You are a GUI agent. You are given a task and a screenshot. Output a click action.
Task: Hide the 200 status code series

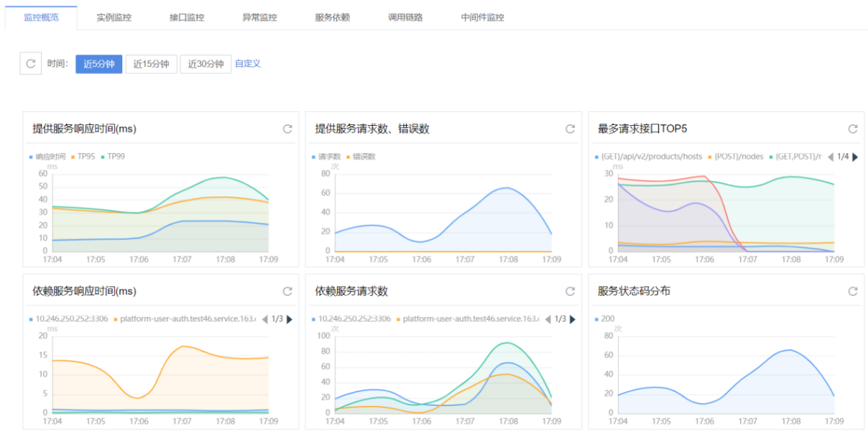pos(606,319)
